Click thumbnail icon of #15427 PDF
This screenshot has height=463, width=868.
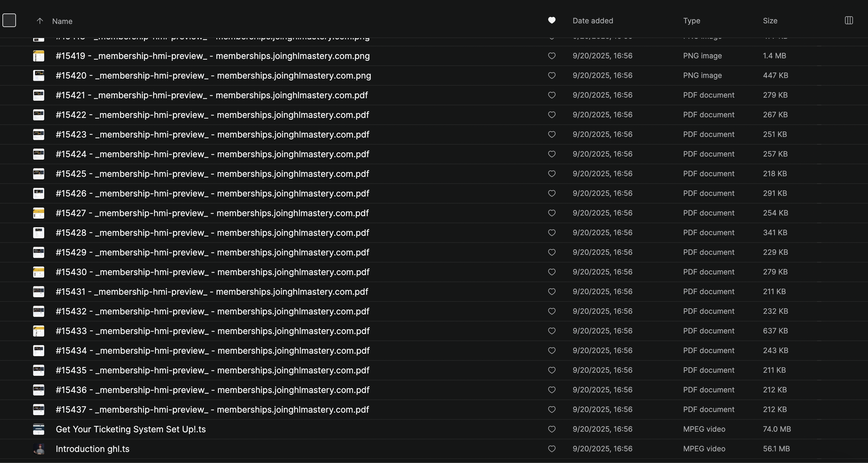coord(39,213)
